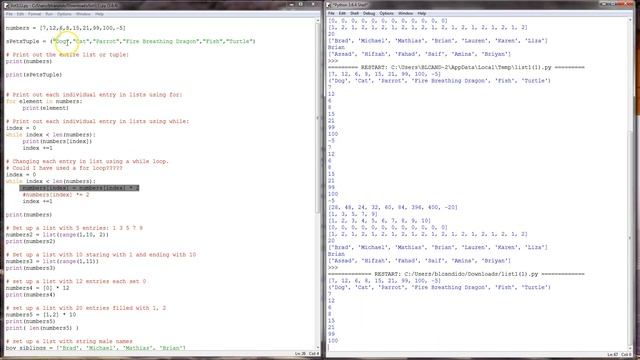Click the editor vertical scrollbar thumb
This screenshot has height=360, width=640.
coord(318,118)
